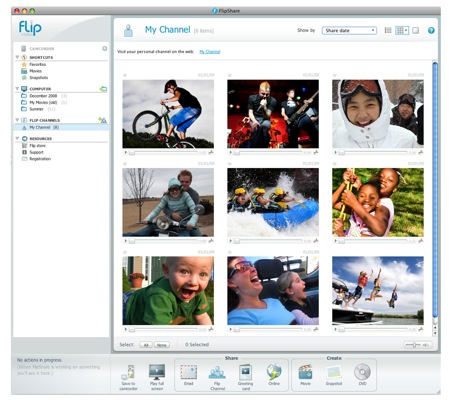Toggle favorite star on snow child video
The image size is (450, 400).
click(335, 75)
